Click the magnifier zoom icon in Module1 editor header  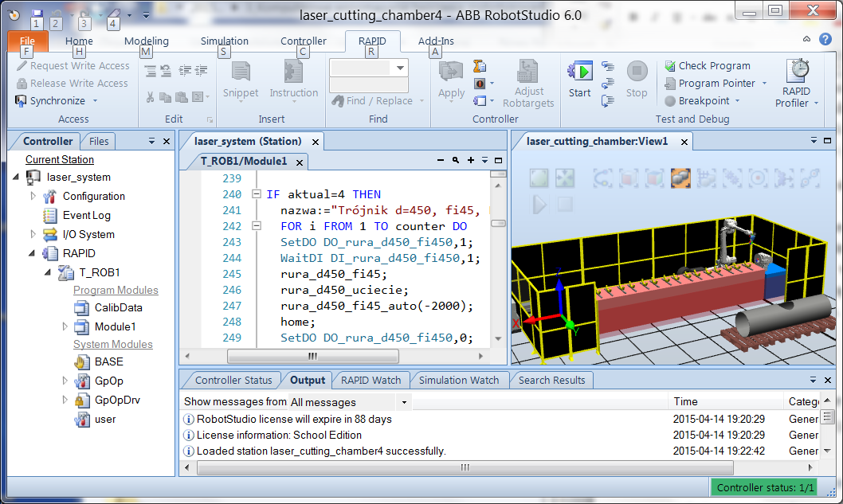pyautogui.click(x=456, y=160)
